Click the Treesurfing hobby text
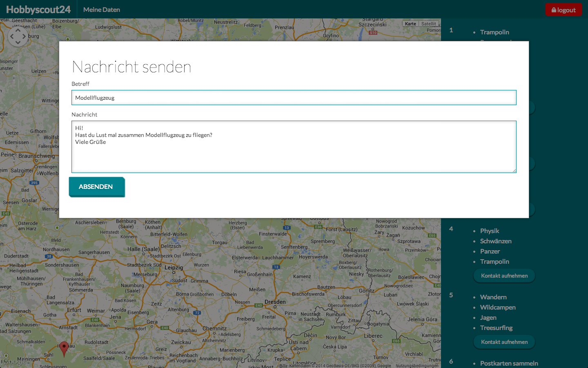Viewport: 588px width, 368px height. pyautogui.click(x=496, y=328)
